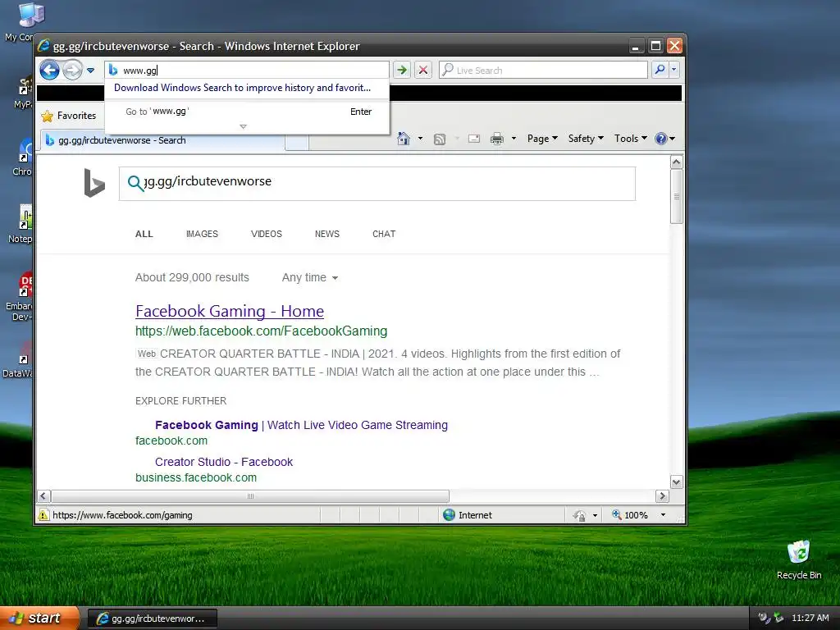Switch to the NEWS results tab

coord(327,234)
